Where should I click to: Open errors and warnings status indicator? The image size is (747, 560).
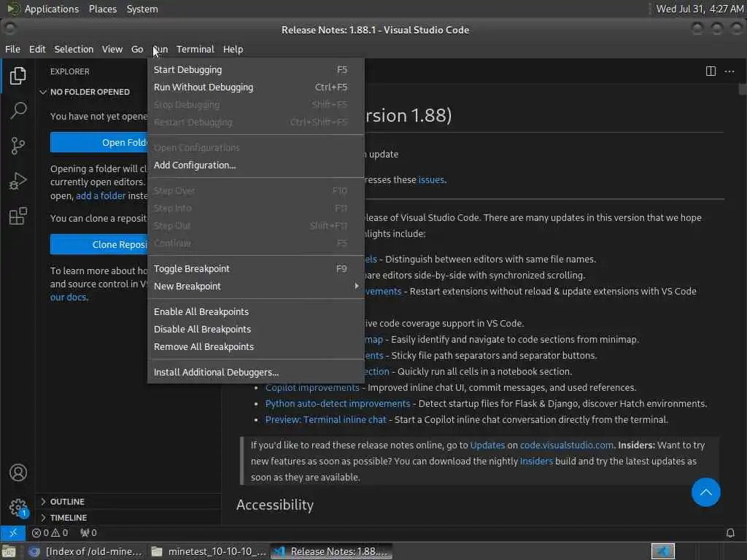point(50,533)
